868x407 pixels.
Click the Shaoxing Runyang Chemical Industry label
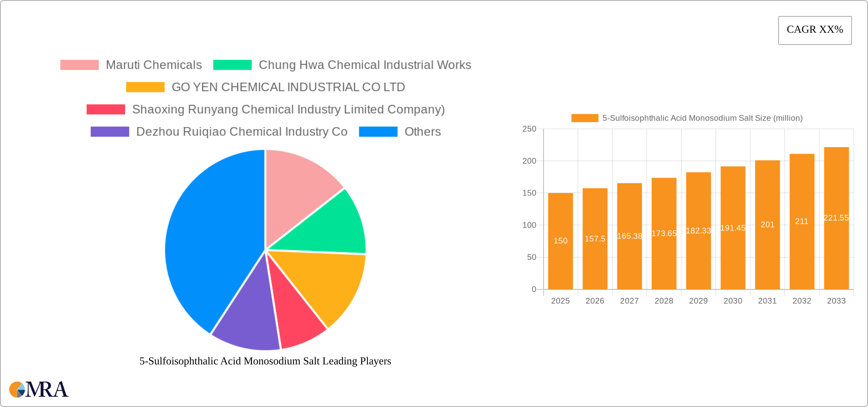click(288, 109)
